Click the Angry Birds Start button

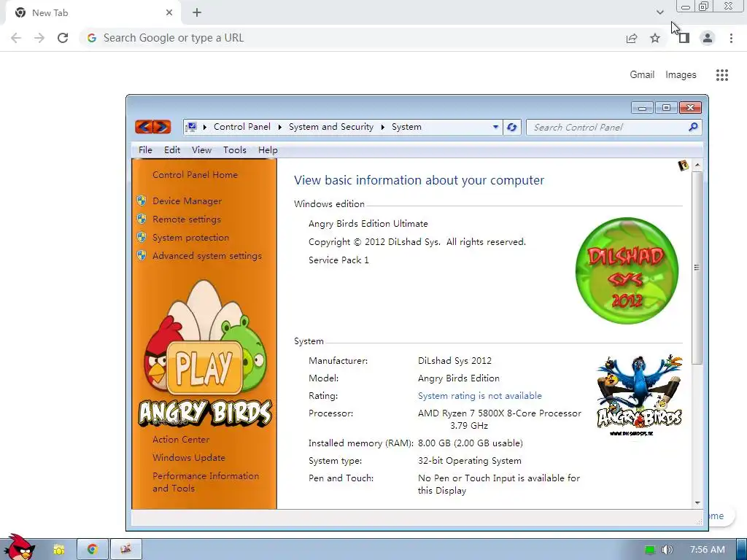point(19,548)
